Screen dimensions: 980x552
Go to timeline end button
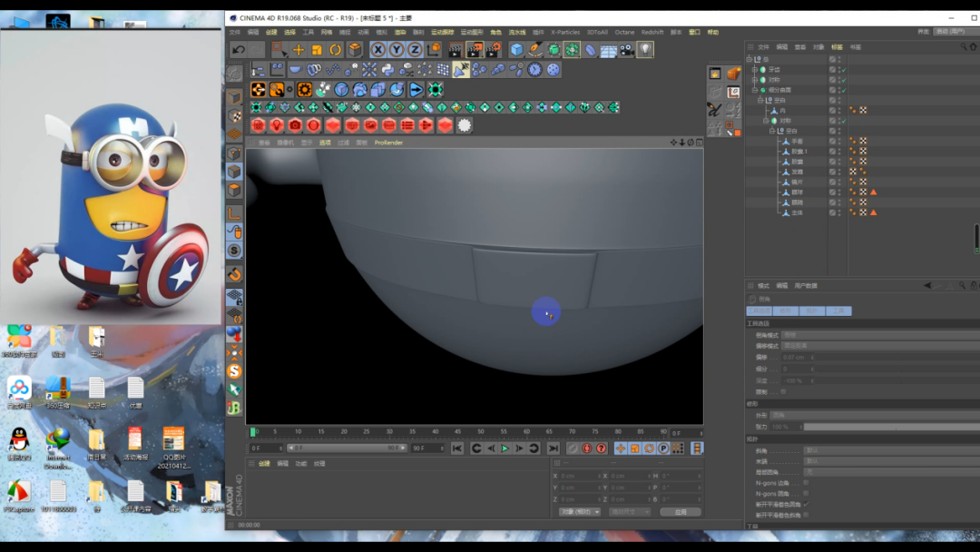pos(554,448)
